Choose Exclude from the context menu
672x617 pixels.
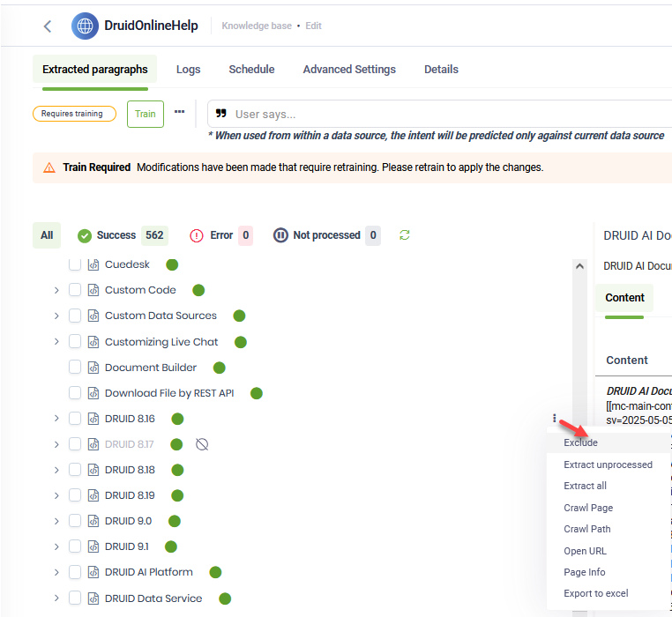[581, 442]
